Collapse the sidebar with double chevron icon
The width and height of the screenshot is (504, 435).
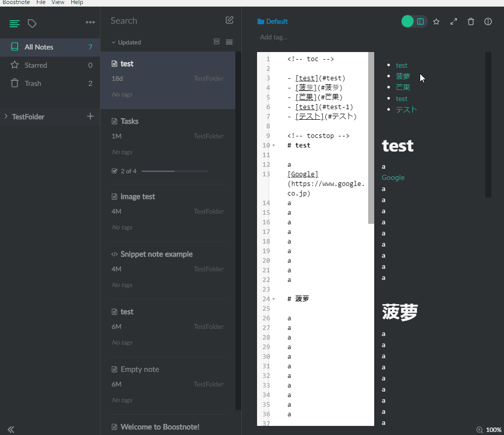coord(11,429)
